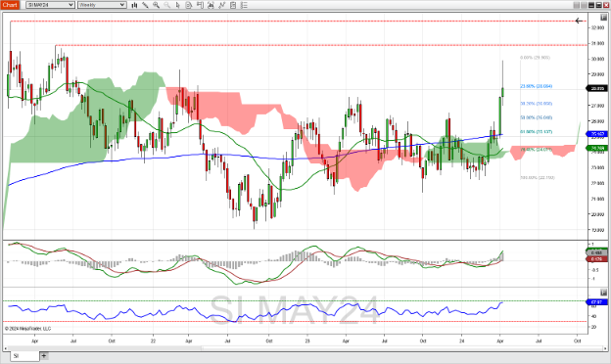Screen dimensions: 611x364
Task: Click the green price marker on axis
Action: [x=597, y=149]
